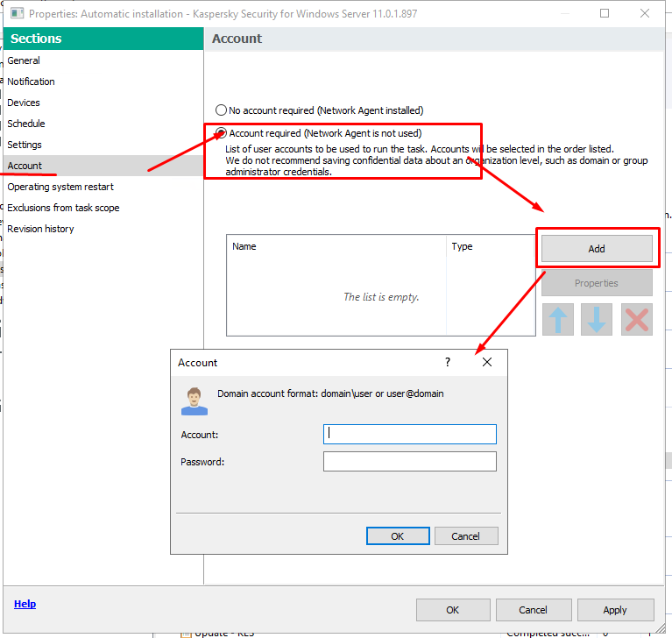This screenshot has width=672, height=638.
Task: Open Exclusions from task scope section
Action: [103, 208]
